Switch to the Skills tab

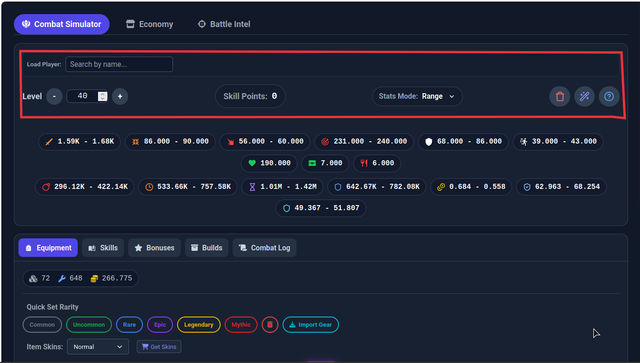[103, 248]
